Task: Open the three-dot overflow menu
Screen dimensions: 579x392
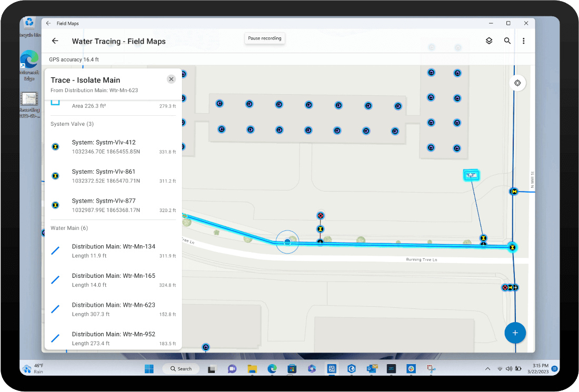Action: click(x=523, y=41)
